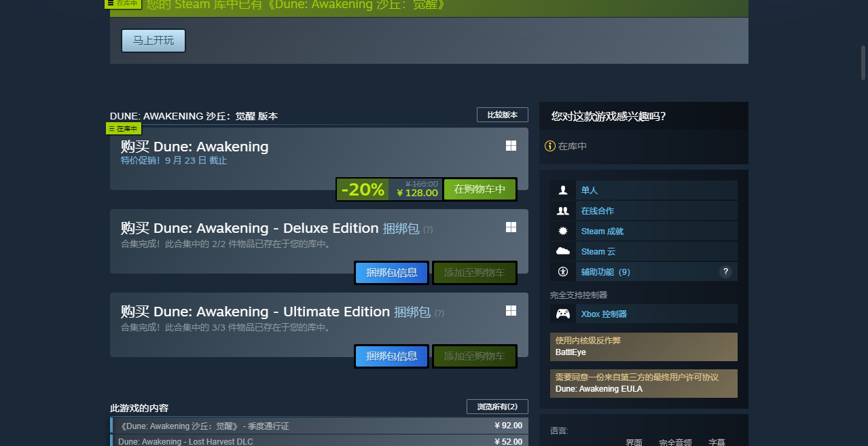868x446 pixels.
Task: Click 在购物车中 button for Dune: Awakening
Action: click(480, 189)
